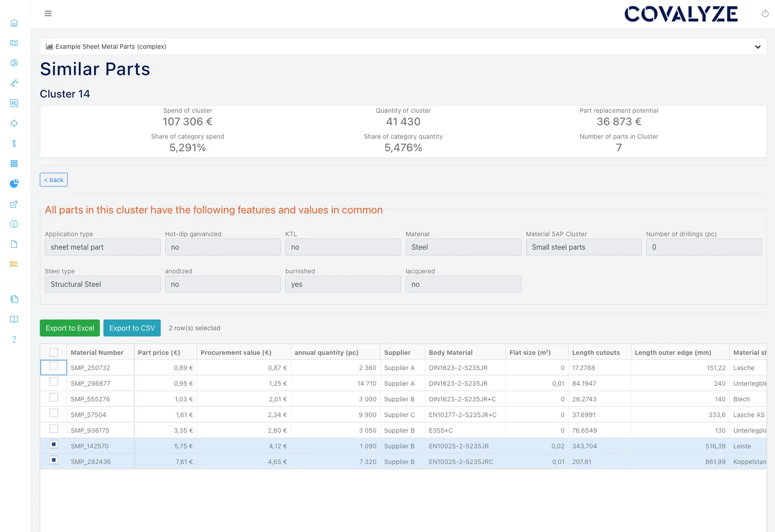Click the Application type field 'sheet metal part'
The width and height of the screenshot is (775, 532).
point(103,247)
